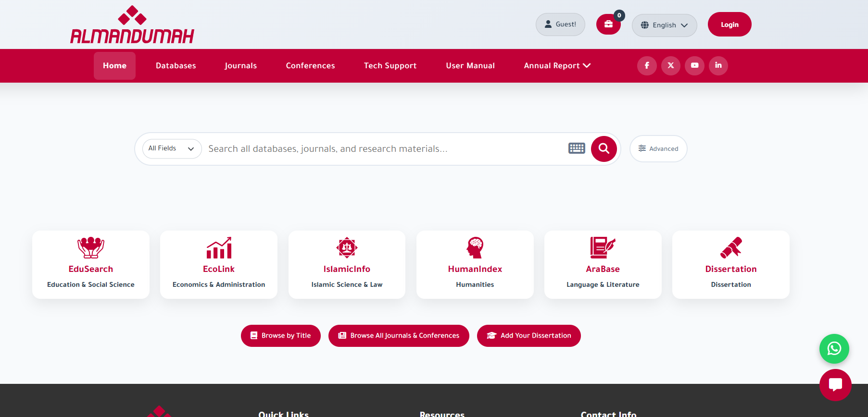
Task: Click the Login button
Action: click(730, 25)
